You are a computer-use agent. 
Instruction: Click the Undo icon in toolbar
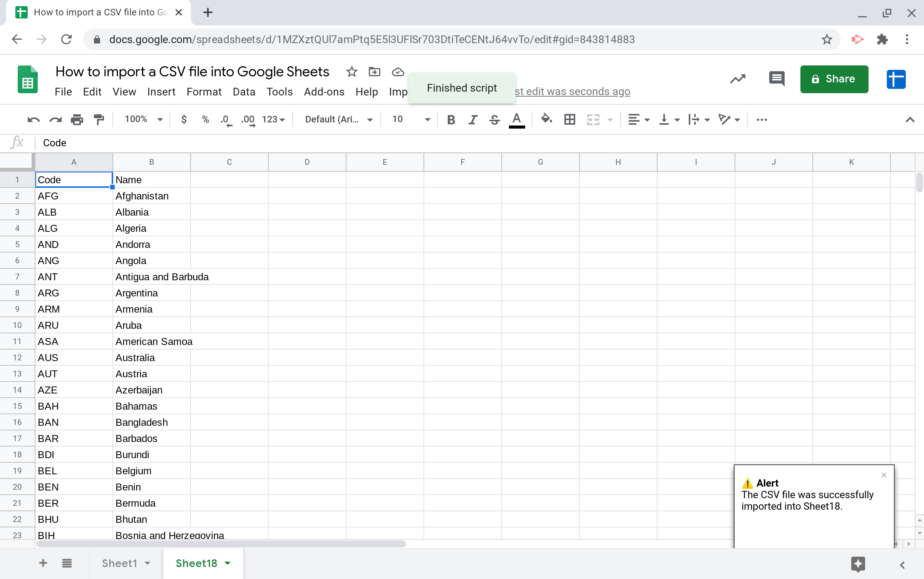coord(33,120)
